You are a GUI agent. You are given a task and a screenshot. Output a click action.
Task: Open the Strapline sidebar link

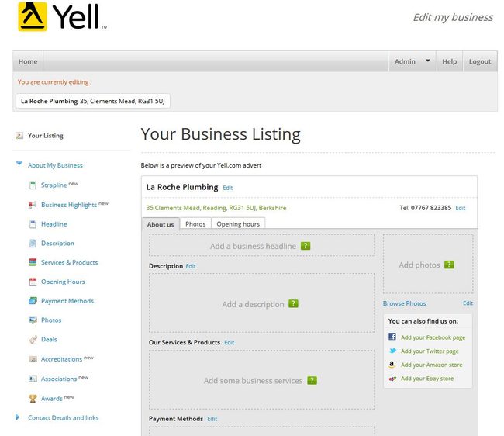tap(54, 185)
